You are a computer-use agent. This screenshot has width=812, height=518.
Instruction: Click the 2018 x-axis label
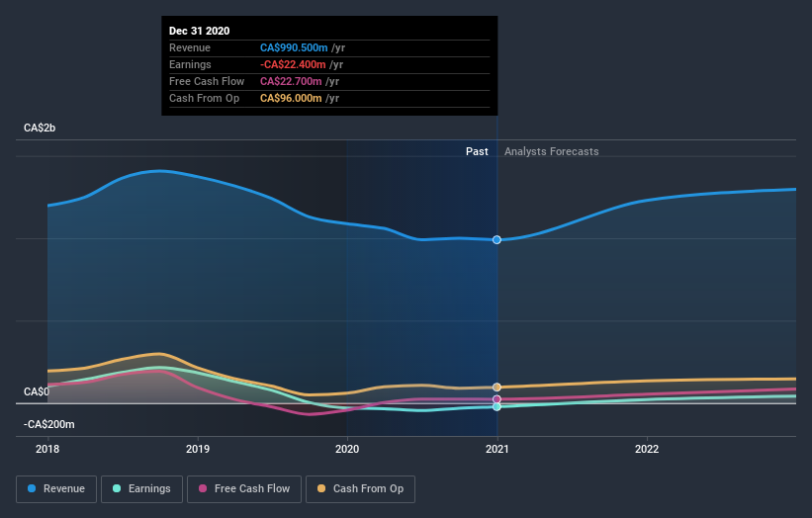tap(47, 449)
